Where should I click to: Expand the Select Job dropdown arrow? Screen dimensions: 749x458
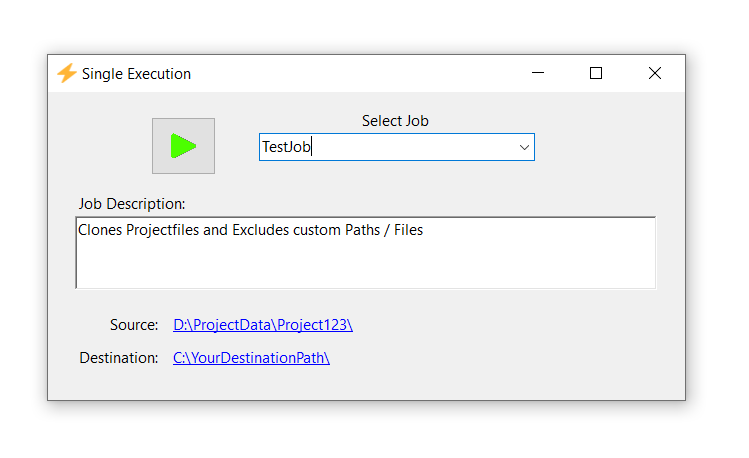click(x=523, y=147)
